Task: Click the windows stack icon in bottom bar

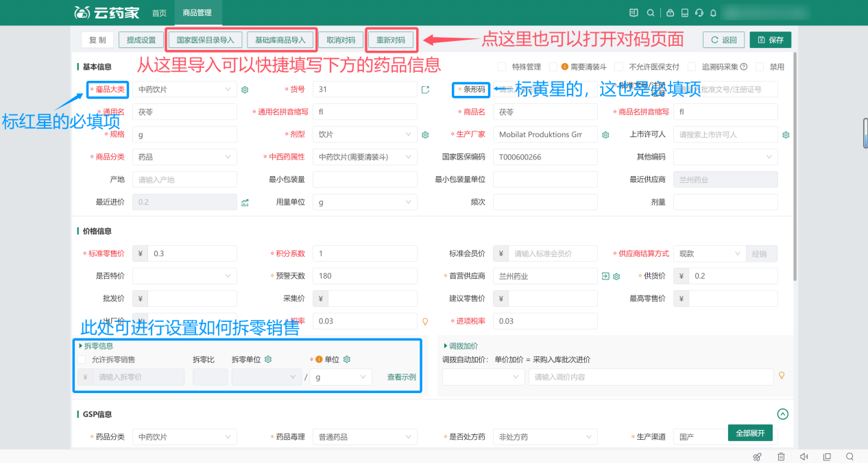Action: click(x=827, y=457)
